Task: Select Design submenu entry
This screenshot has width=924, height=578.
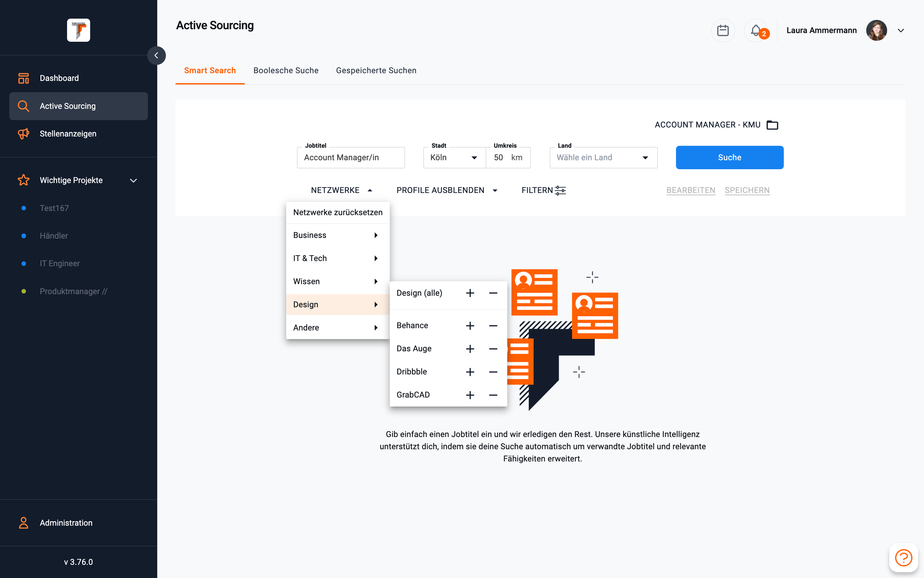Action: [338, 304]
